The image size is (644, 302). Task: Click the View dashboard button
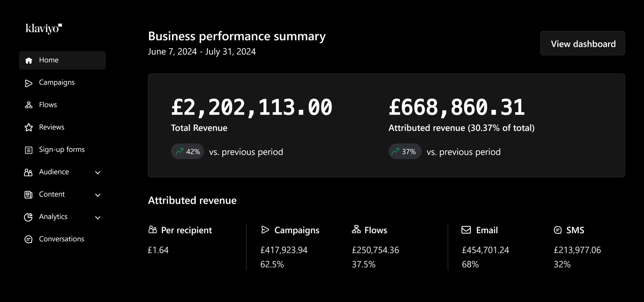(x=582, y=43)
